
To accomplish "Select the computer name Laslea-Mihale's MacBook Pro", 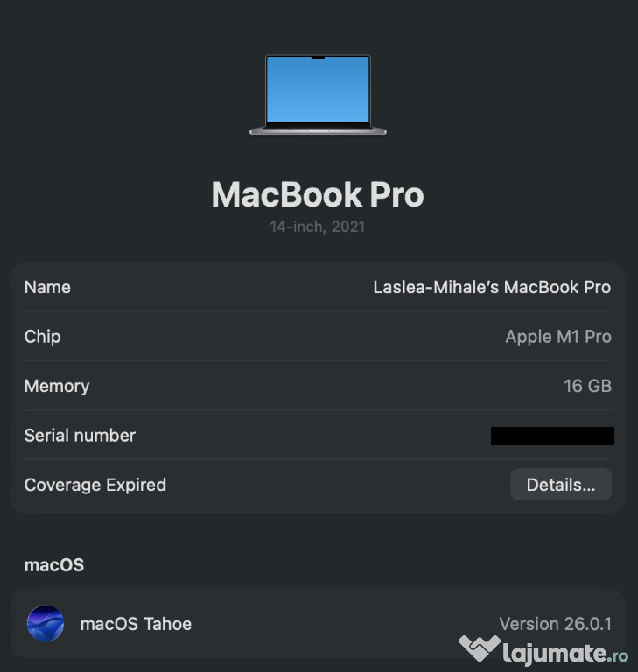I will pos(492,287).
